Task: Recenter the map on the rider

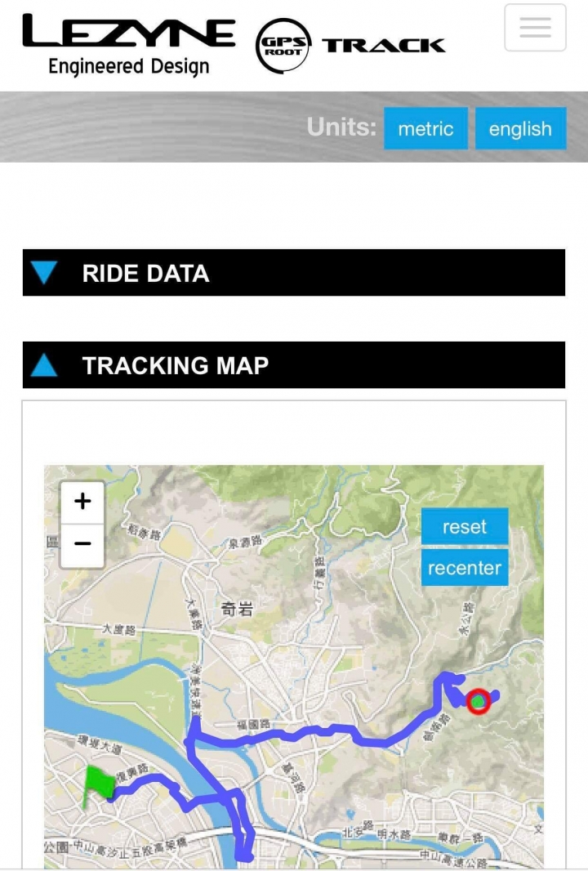Action: 464,568
